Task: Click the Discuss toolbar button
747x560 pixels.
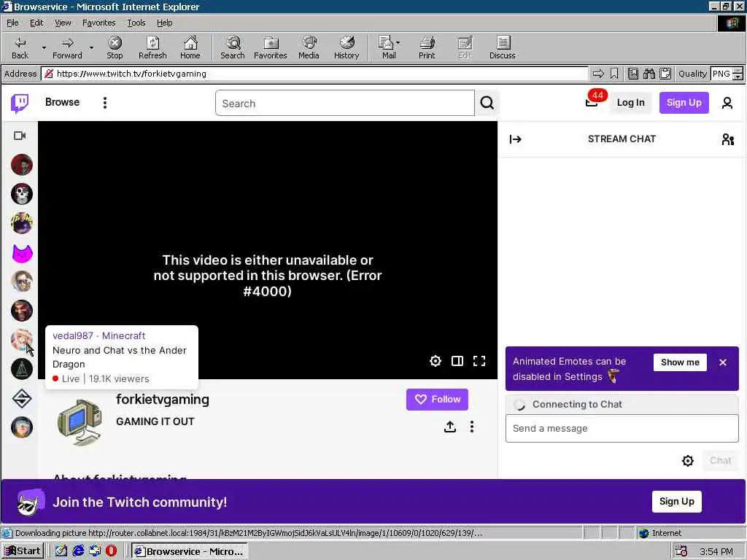Action: (502, 47)
